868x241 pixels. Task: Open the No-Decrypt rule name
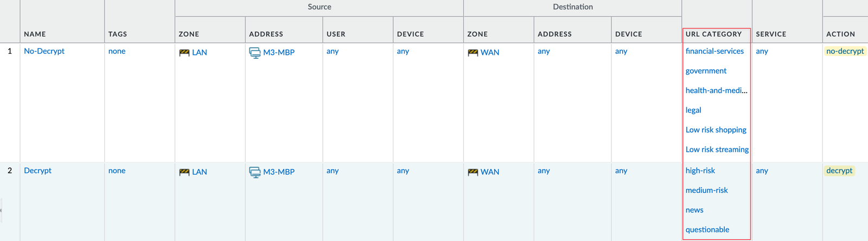click(x=44, y=51)
